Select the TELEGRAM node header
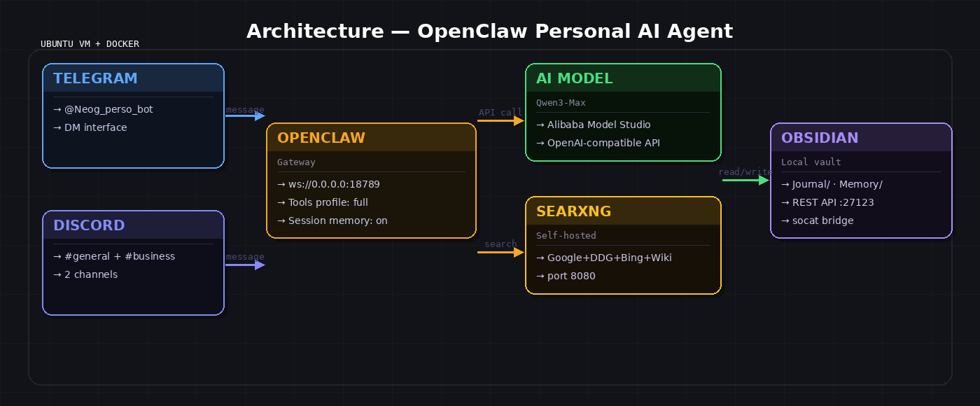 (x=96, y=78)
